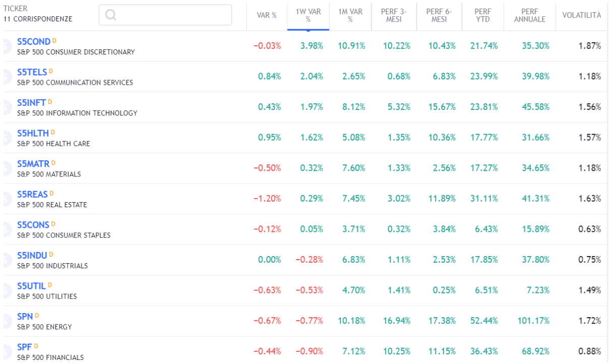
Task: Click the −1.20% VAR value for S5REAS
Action: (x=267, y=199)
